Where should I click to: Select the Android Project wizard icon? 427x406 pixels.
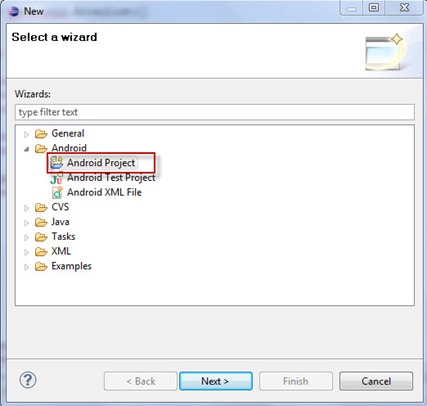click(x=56, y=163)
